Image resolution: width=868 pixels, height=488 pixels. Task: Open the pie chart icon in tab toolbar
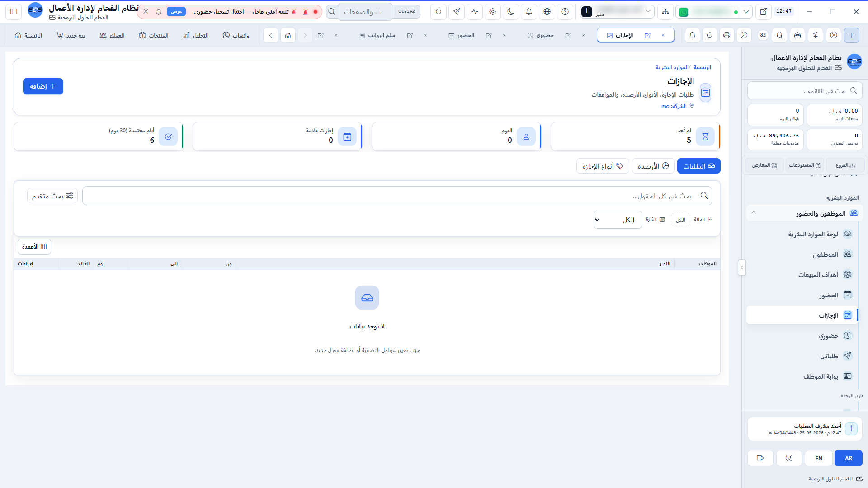(744, 35)
